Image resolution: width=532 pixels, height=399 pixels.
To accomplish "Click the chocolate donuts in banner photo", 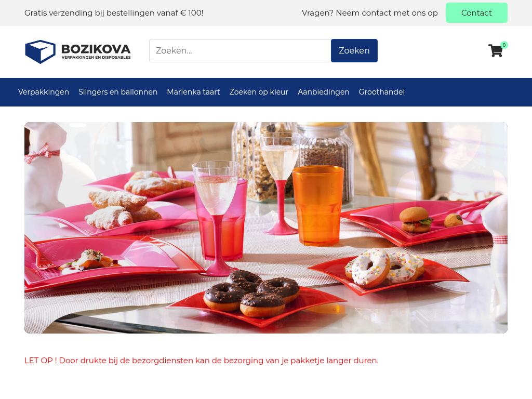I will 252,293.
